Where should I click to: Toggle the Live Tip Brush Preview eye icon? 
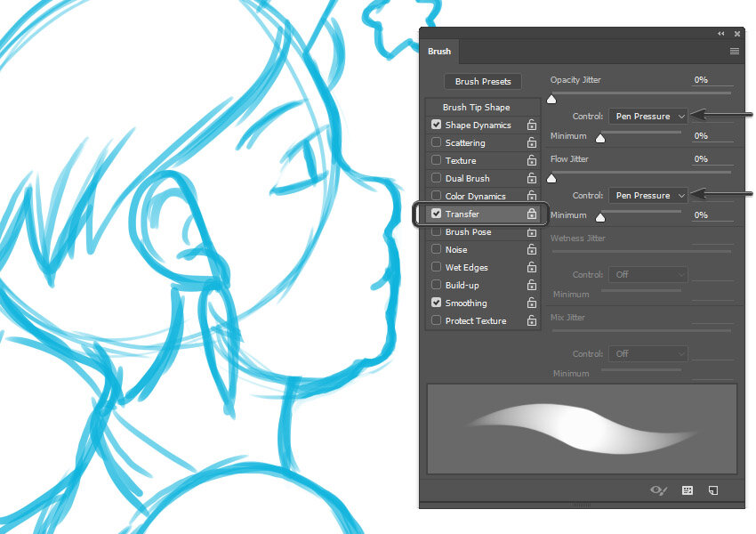(x=658, y=490)
